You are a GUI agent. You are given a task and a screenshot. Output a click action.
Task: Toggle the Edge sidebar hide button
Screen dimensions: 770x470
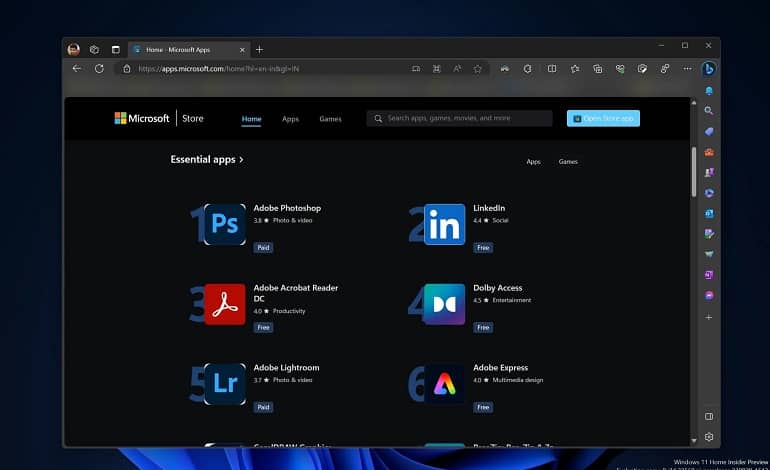point(709,416)
